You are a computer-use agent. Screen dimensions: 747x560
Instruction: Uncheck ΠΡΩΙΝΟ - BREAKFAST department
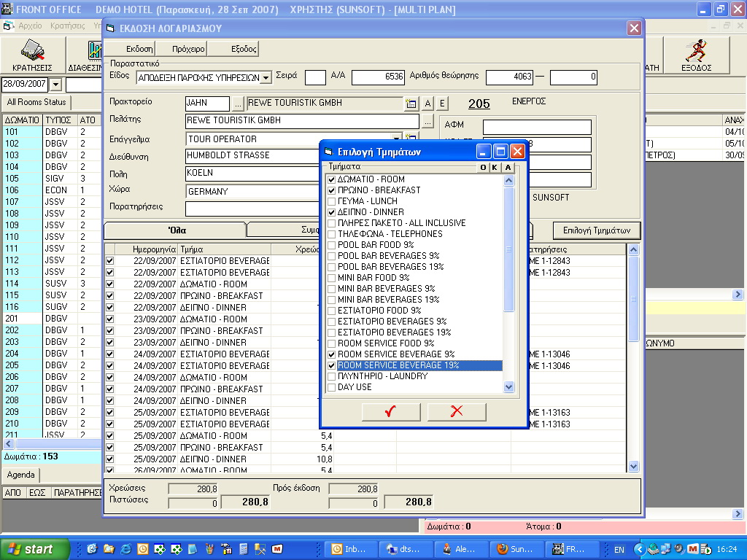[332, 190]
